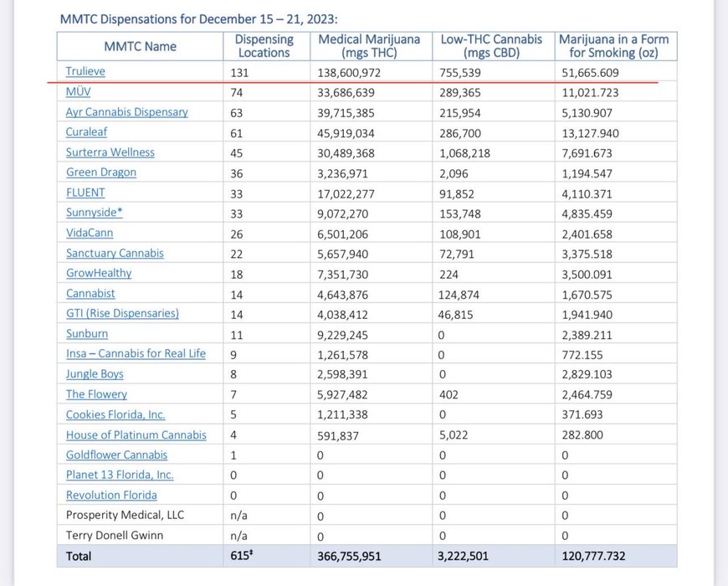
Task: Click Curaleaf's THC value 45,919,034
Action: pos(346,134)
